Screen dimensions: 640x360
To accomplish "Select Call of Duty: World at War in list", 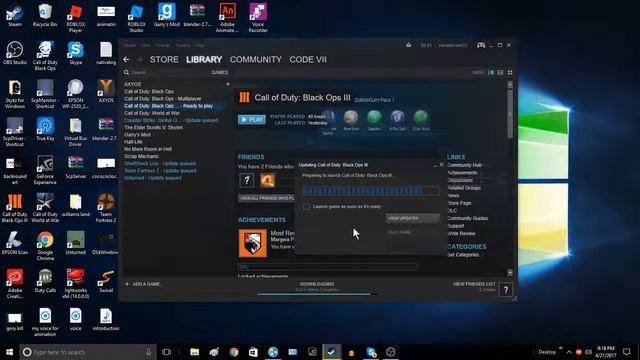I will click(152, 113).
